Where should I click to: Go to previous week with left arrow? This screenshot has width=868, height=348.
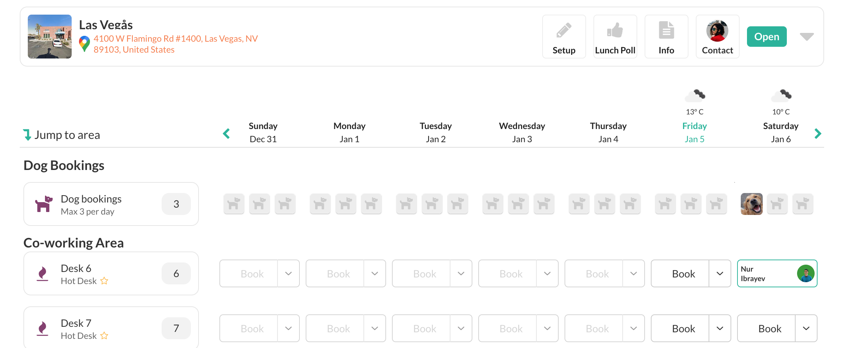(x=226, y=134)
